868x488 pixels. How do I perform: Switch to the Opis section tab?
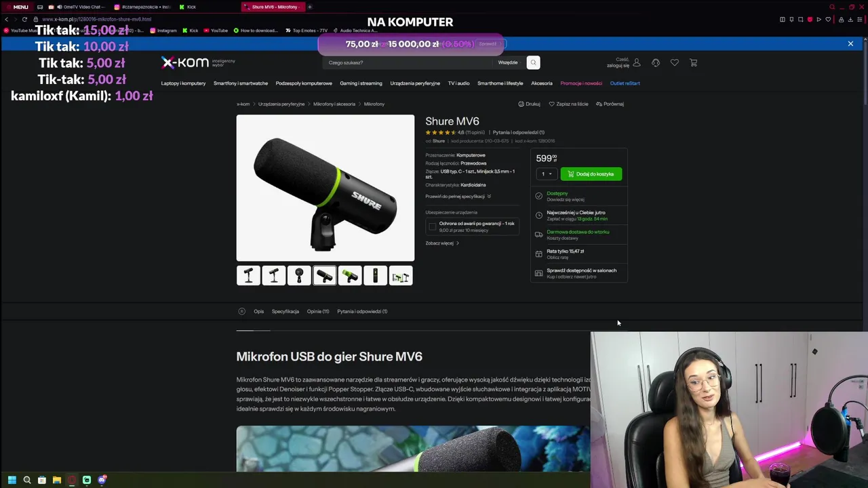click(258, 311)
